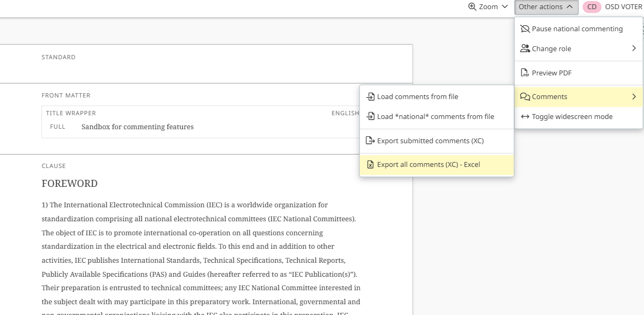This screenshot has width=644, height=315.
Task: Open the Zoom dropdown chevron
Action: click(x=505, y=7)
